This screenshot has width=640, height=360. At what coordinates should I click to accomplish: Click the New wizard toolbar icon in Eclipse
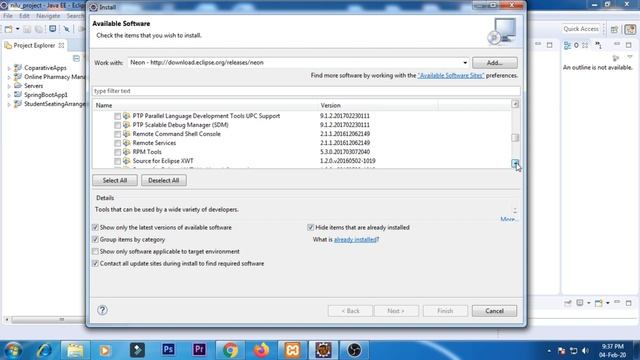pyautogui.click(x=8, y=29)
